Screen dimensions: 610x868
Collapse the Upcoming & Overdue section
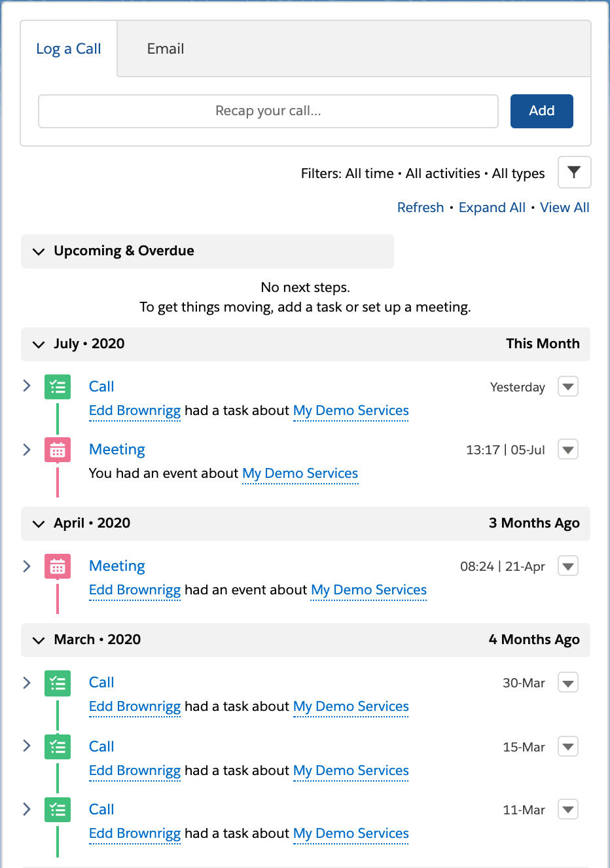coord(39,251)
